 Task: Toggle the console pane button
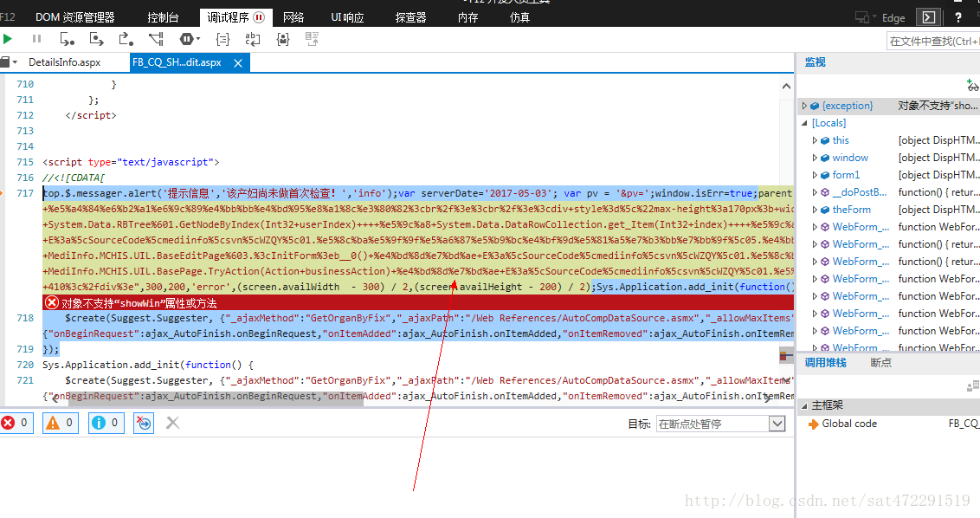coord(929,17)
